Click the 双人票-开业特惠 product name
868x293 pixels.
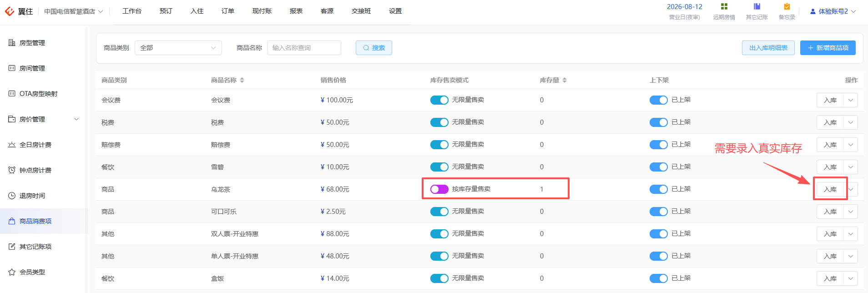235,234
